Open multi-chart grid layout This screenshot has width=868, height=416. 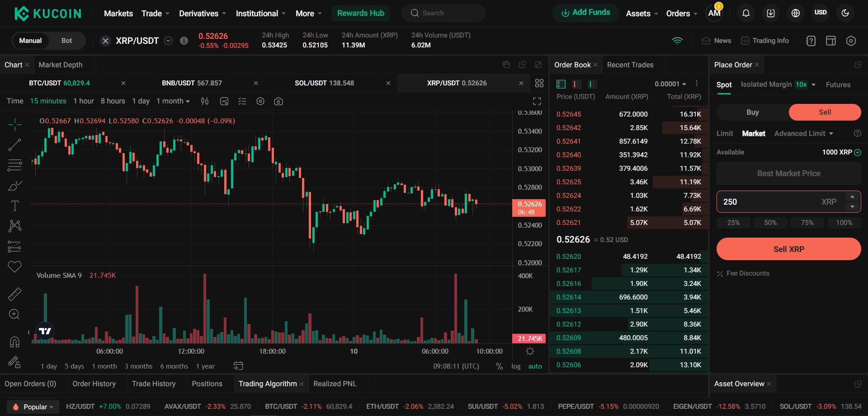pyautogui.click(x=539, y=83)
